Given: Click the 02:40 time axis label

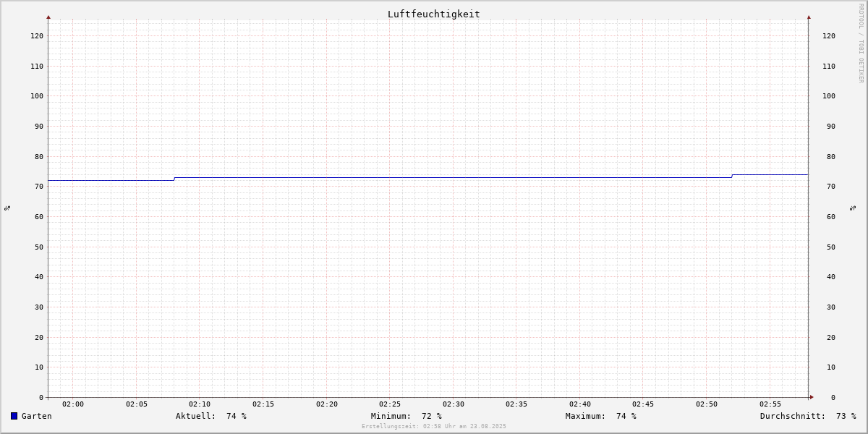Looking at the screenshot, I should click(580, 404).
